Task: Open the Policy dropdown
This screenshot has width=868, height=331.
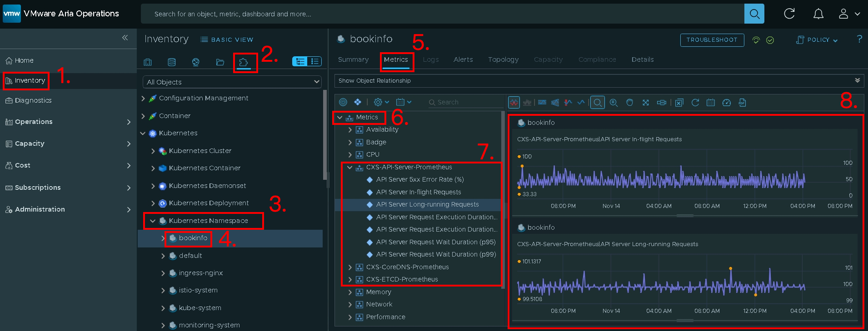Action: pos(817,40)
